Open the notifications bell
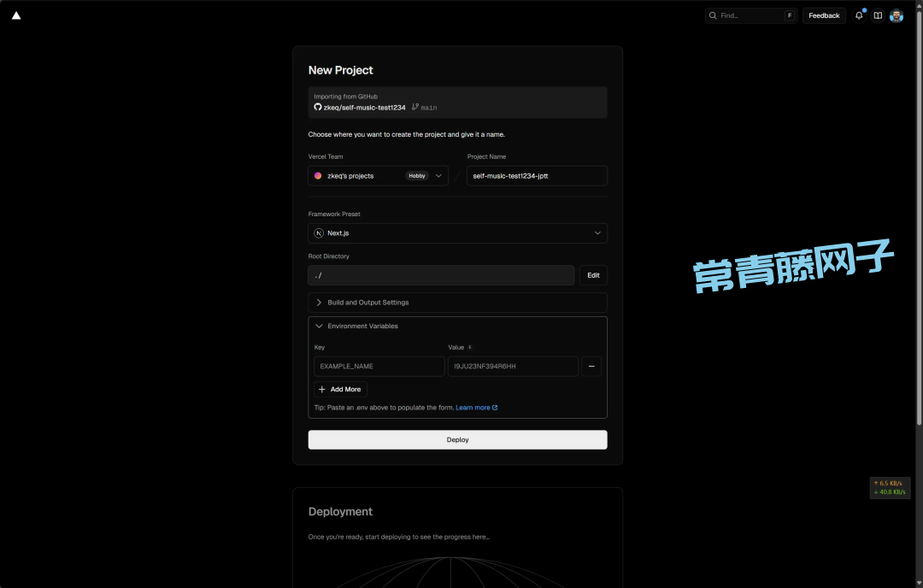This screenshot has height=588, width=923. [859, 15]
